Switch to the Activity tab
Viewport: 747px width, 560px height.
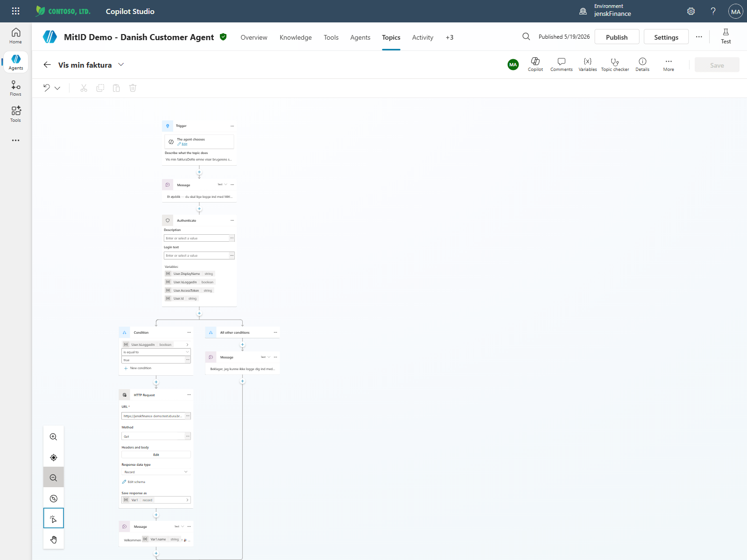[423, 37]
